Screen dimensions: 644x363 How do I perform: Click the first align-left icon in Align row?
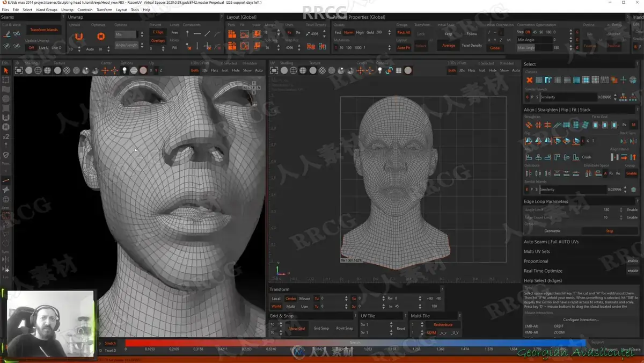point(529,157)
